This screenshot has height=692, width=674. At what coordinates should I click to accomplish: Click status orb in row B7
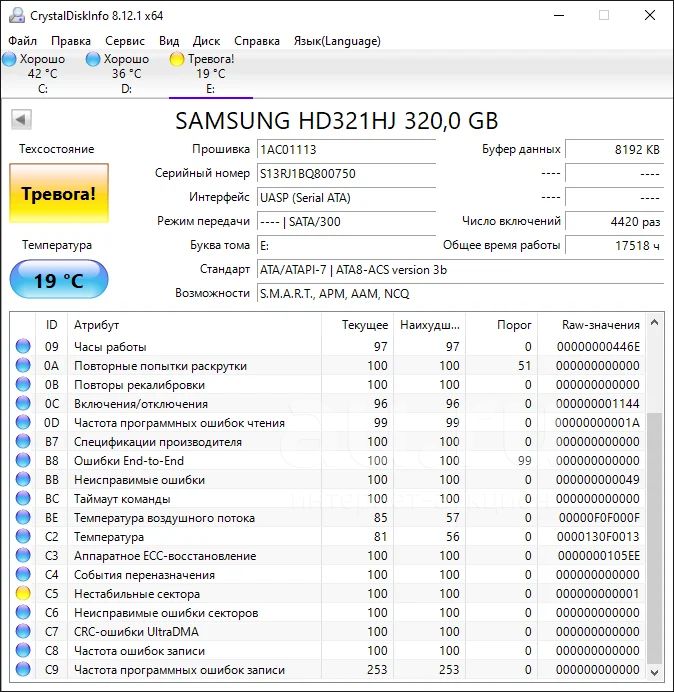click(x=23, y=441)
